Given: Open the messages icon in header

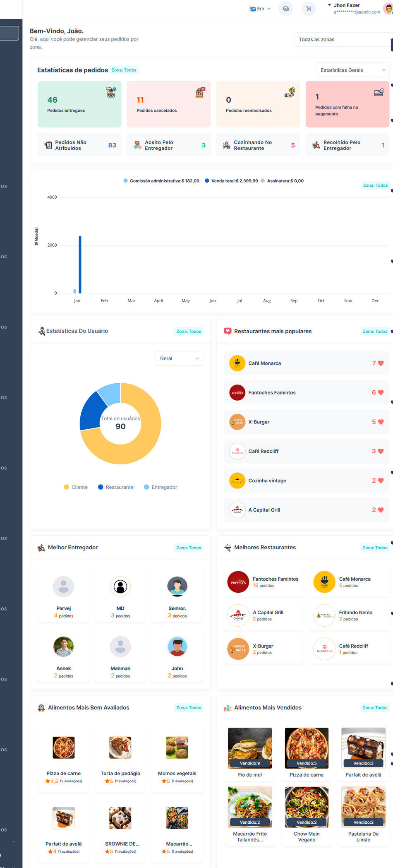Looking at the screenshot, I should point(286,9).
